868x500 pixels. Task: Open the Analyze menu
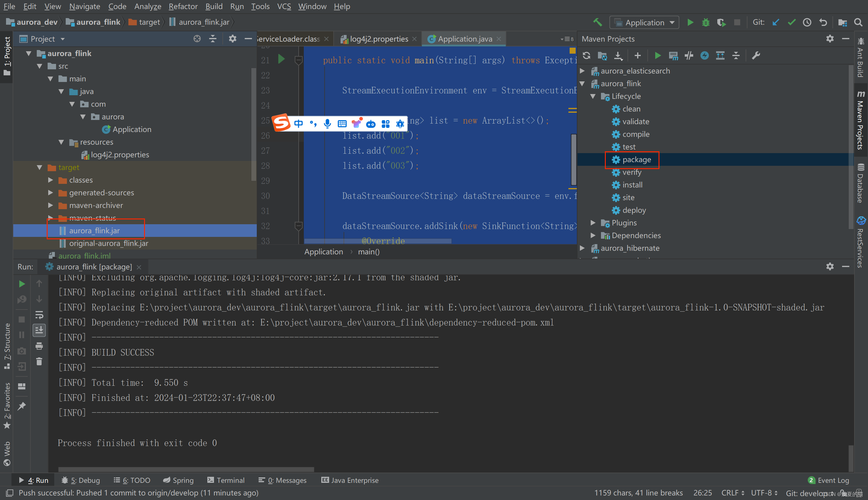[x=148, y=6]
